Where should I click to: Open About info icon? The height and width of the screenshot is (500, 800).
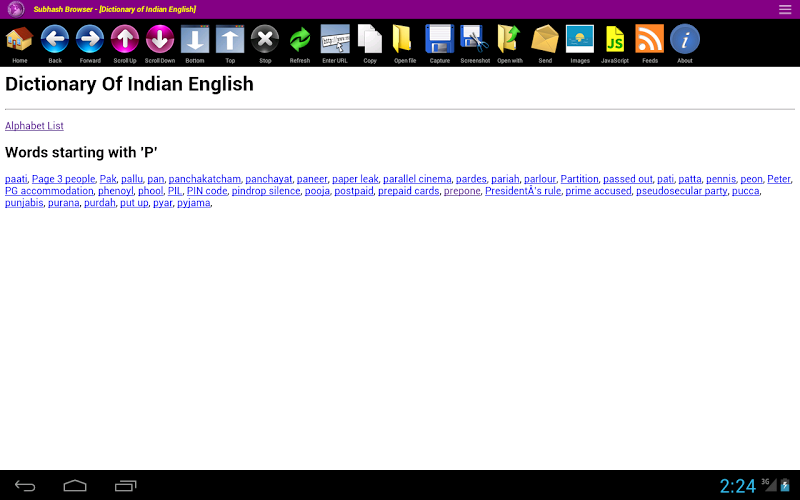pos(685,39)
